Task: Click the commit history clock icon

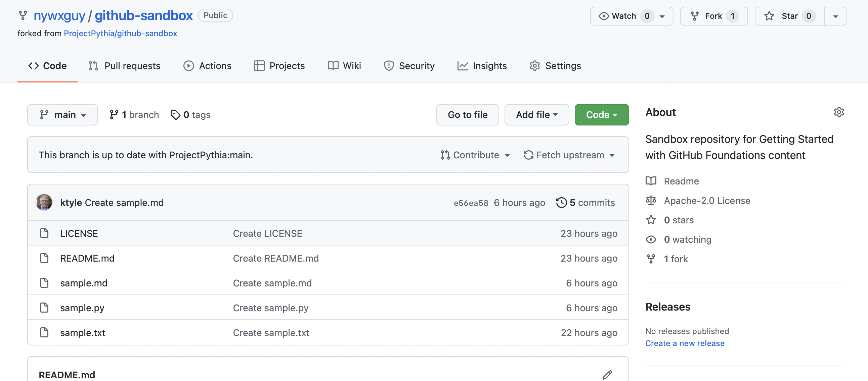Action: click(561, 203)
